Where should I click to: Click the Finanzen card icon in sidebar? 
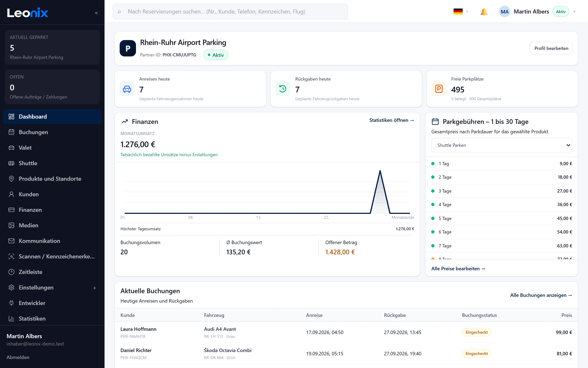click(11, 210)
